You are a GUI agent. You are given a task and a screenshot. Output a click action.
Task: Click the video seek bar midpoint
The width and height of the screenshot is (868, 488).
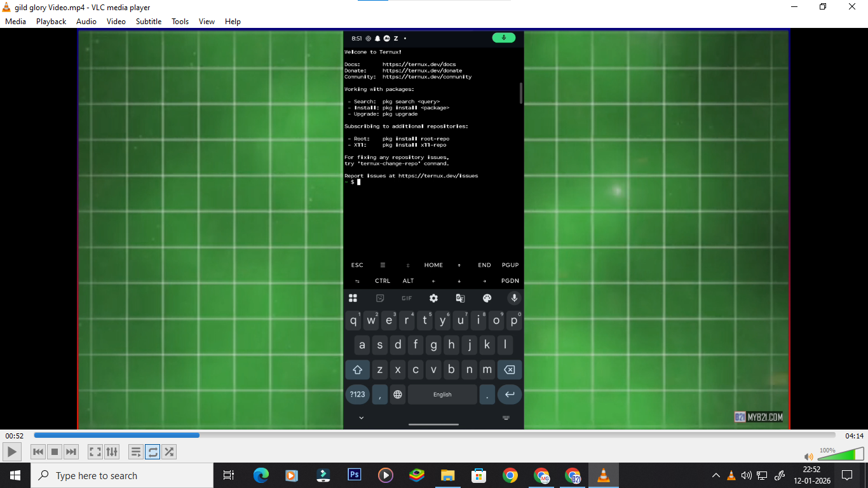435,435
